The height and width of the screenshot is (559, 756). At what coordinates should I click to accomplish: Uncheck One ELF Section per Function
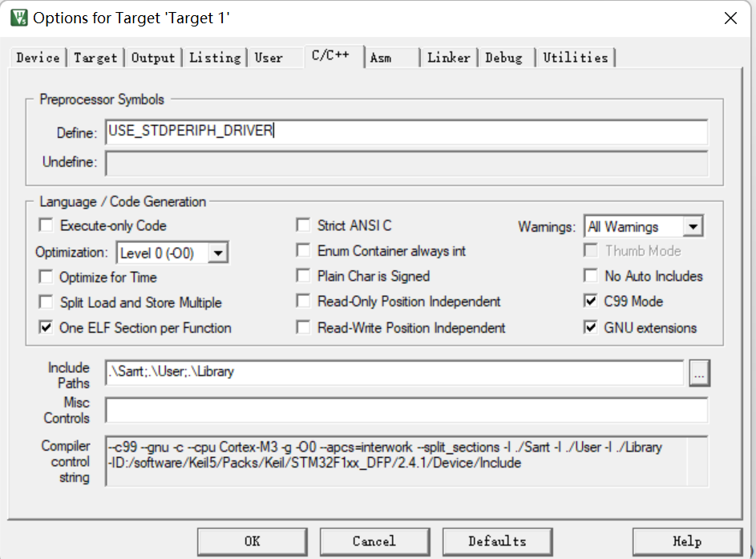pos(46,327)
